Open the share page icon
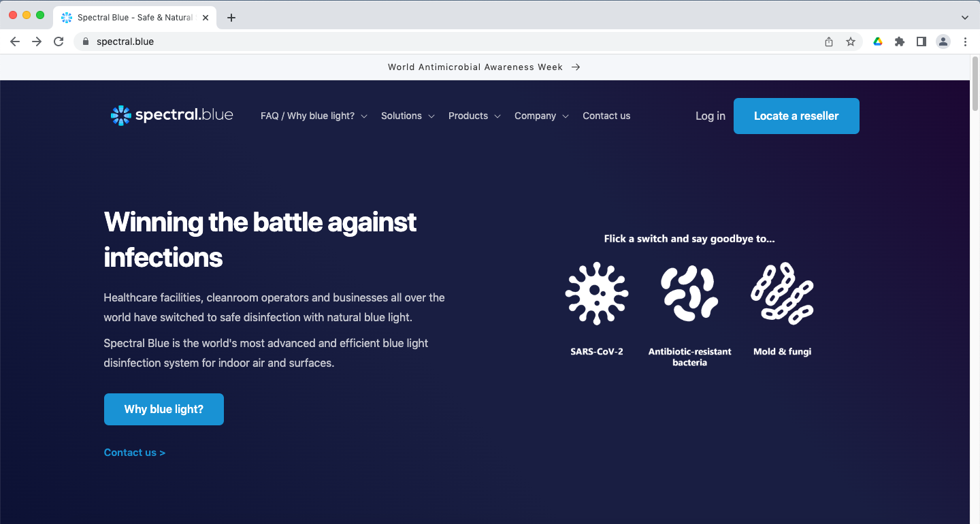980x524 pixels. click(829, 42)
